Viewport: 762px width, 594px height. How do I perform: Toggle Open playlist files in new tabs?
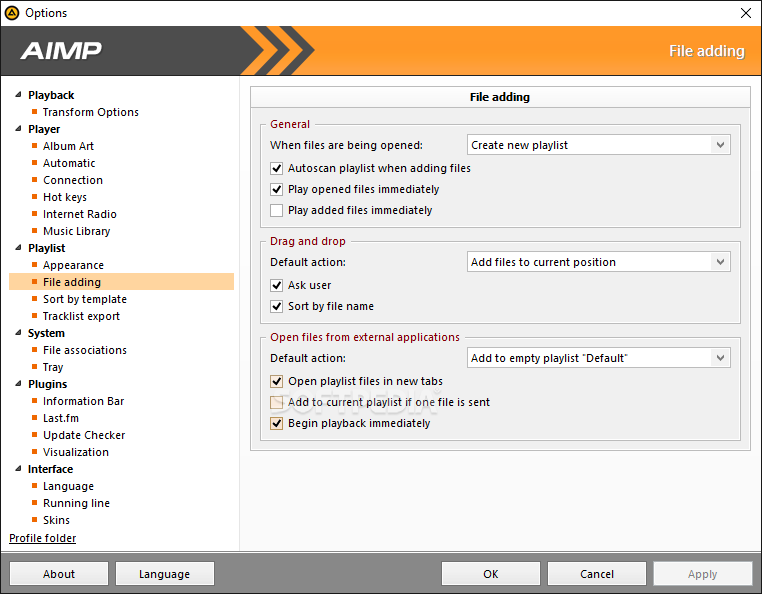coord(277,382)
